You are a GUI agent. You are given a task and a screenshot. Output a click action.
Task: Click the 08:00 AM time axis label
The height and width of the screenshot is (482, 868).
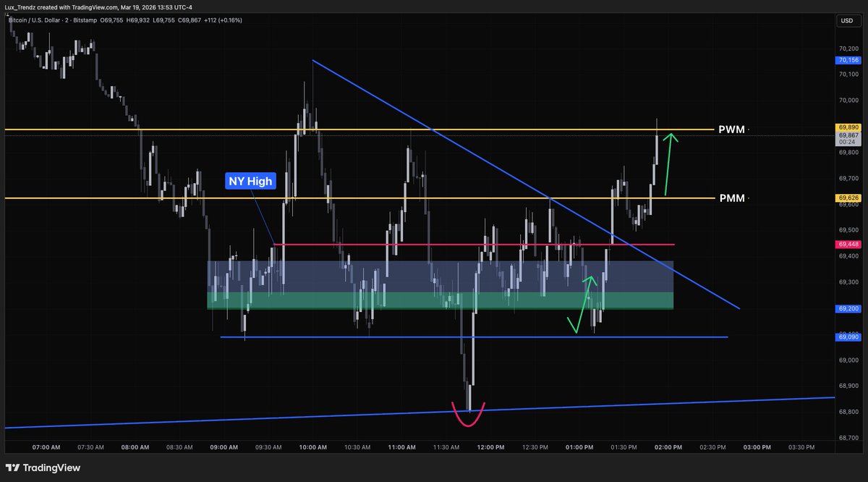coord(136,447)
